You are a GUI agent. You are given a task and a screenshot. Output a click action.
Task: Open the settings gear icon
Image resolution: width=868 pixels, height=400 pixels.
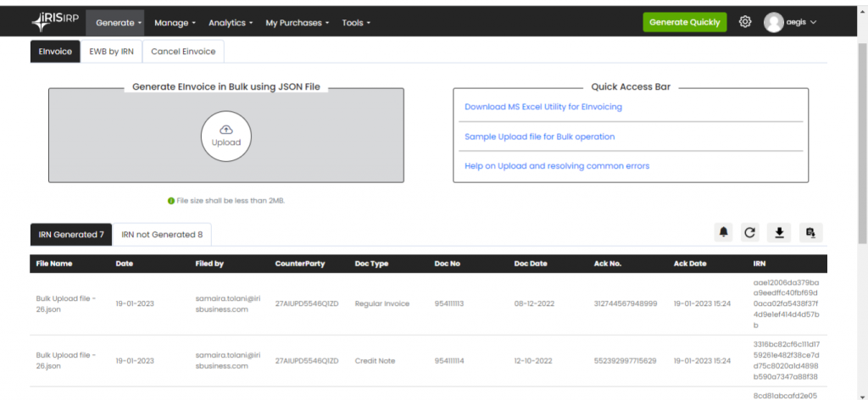click(x=745, y=22)
